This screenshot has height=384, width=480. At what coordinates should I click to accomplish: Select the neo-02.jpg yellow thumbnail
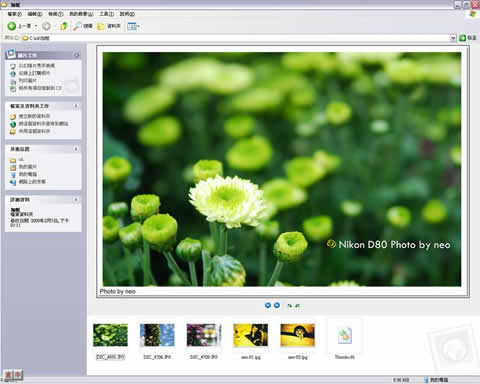(x=297, y=335)
